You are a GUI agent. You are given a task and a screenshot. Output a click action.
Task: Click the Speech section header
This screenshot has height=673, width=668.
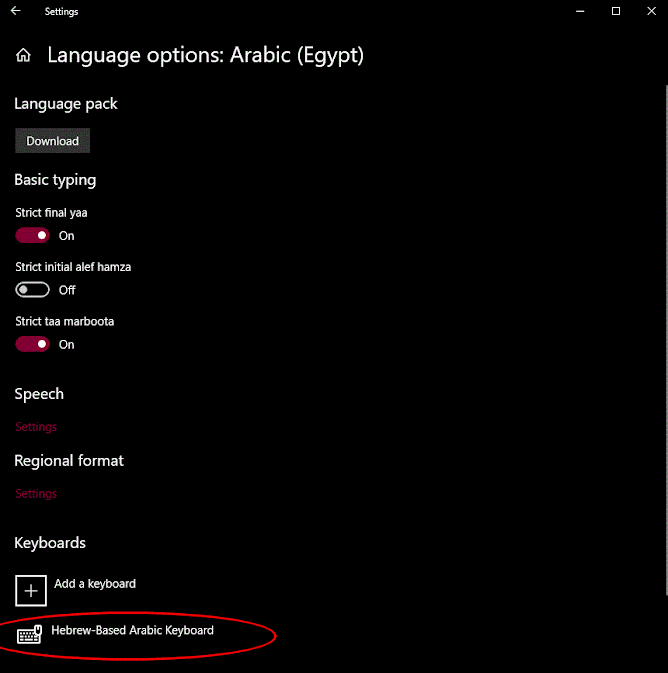click(39, 394)
